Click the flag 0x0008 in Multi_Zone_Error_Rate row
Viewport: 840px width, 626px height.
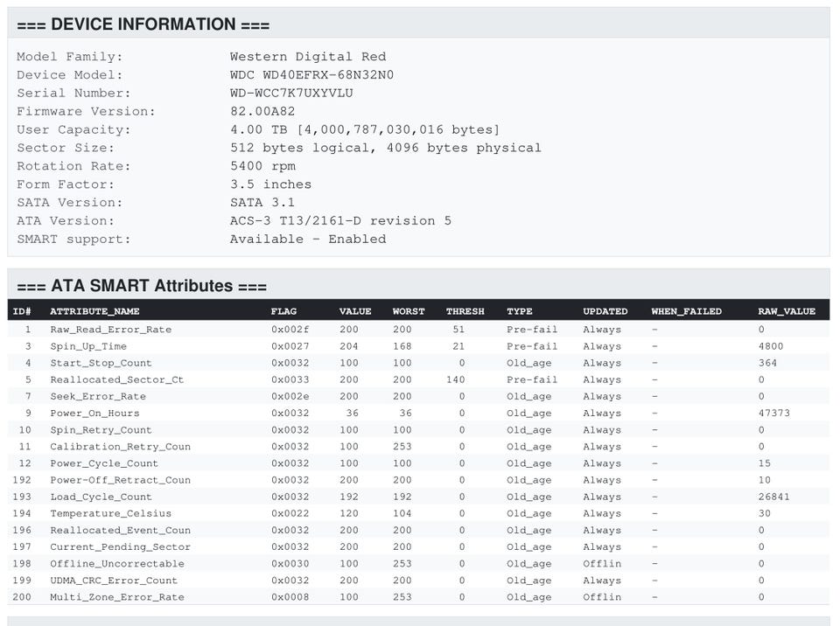[x=290, y=597]
